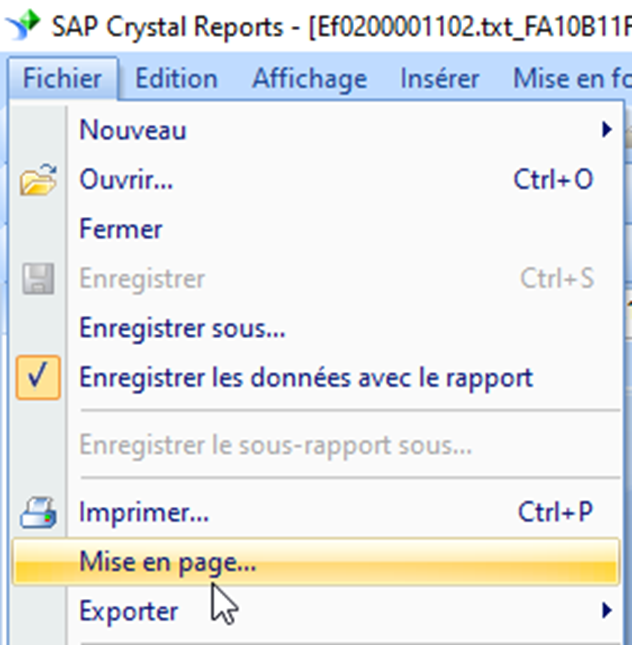The height and width of the screenshot is (645, 632).
Task: Click the open folder icon beside Ouvrir
Action: [x=38, y=181]
